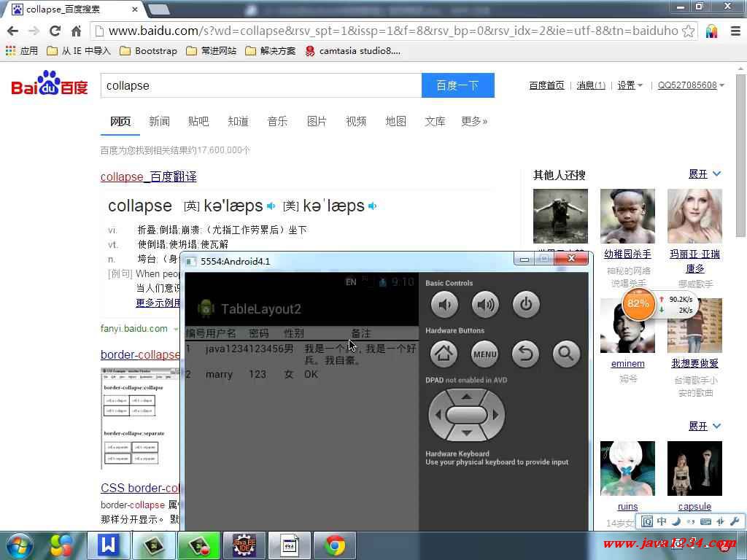747x560 pixels.
Task: Switch to 视频 search tab
Action: pyautogui.click(x=356, y=121)
